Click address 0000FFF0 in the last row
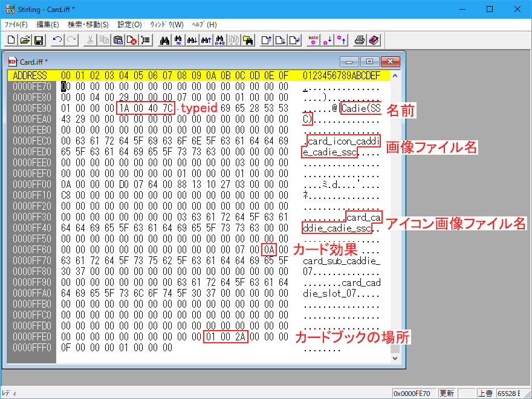The width and height of the screenshot is (532, 399). click(31, 348)
